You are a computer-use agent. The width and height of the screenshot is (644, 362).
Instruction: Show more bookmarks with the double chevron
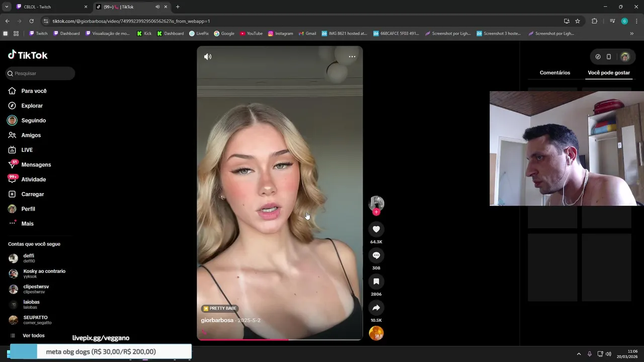click(632, 34)
